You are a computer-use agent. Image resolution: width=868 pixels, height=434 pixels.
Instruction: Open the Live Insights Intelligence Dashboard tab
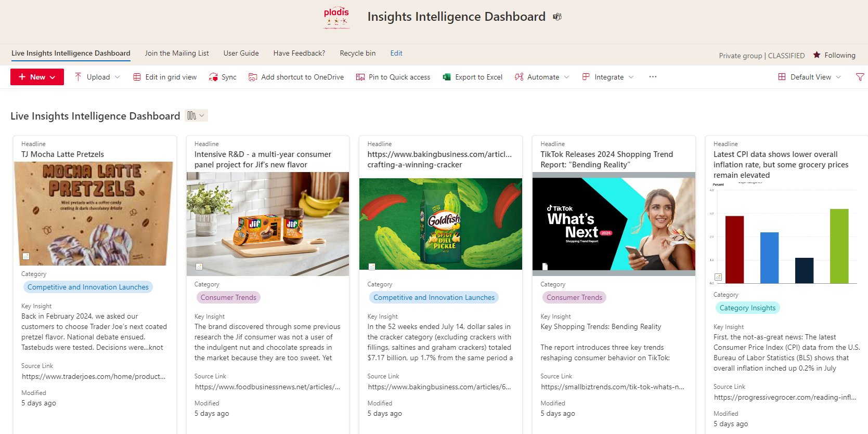click(71, 53)
